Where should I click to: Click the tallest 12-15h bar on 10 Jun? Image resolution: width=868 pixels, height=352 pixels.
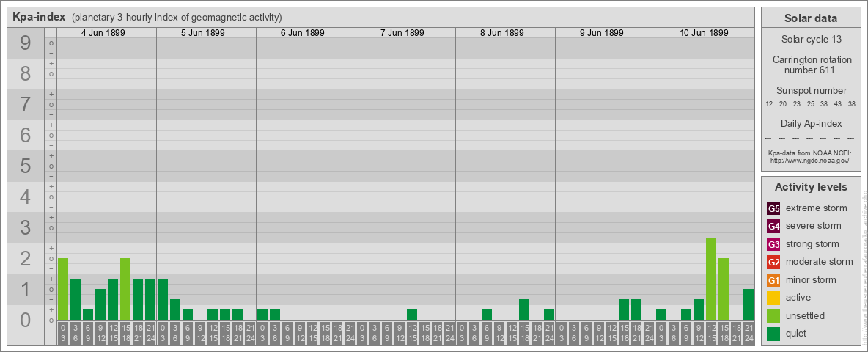tap(711, 279)
